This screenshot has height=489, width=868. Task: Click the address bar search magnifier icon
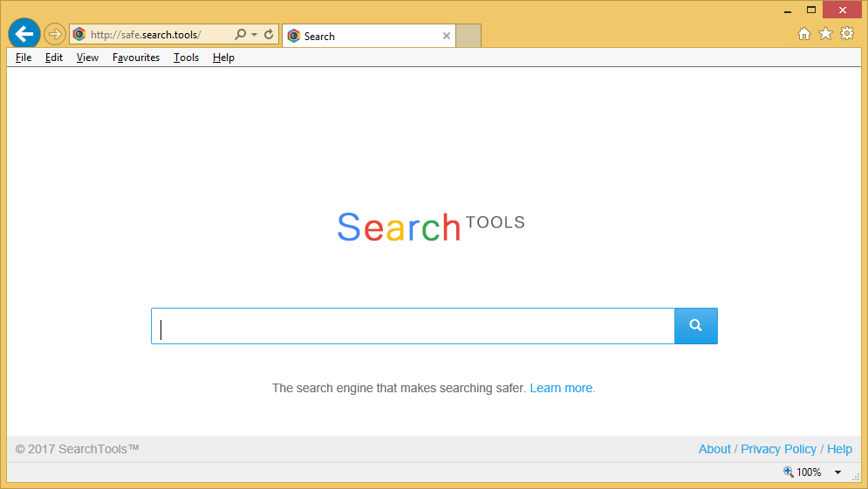(x=240, y=35)
